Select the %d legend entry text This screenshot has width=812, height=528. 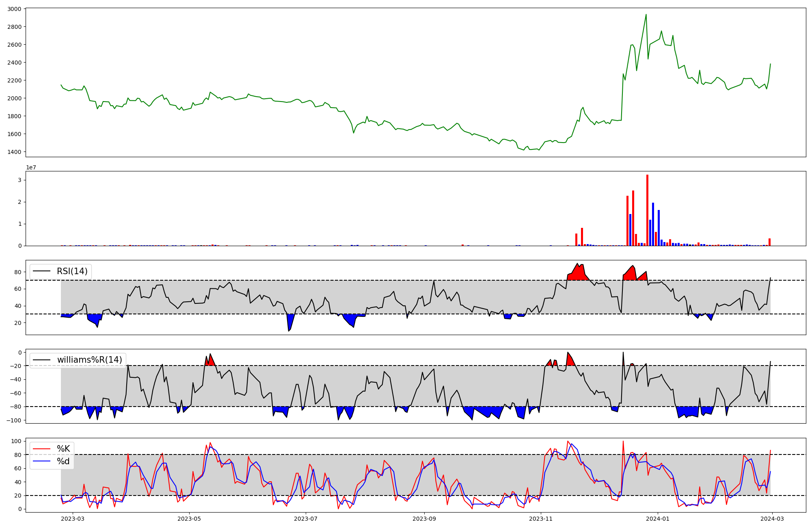[x=63, y=461]
